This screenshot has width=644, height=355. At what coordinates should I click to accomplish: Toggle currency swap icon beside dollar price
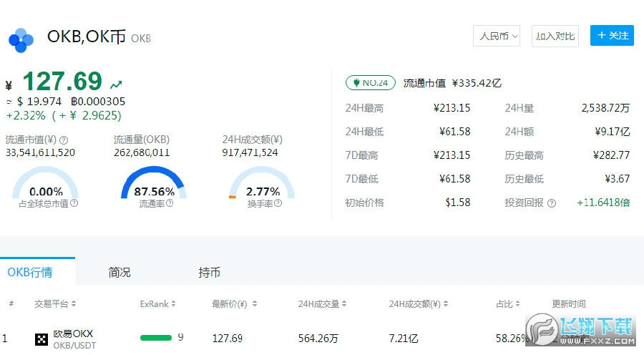[9, 102]
